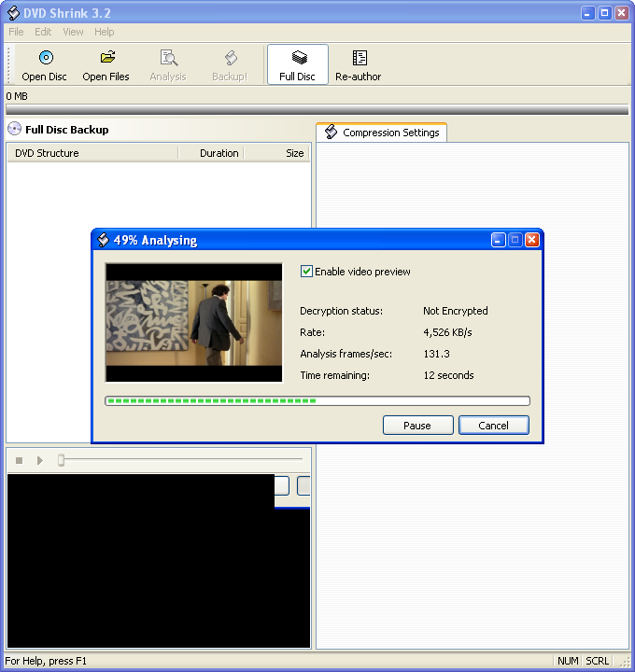Disable the Enable video preview checkbox
635x672 pixels.
306,272
